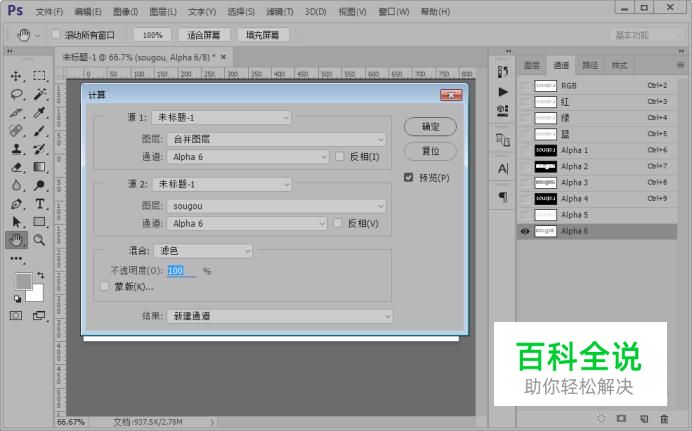Open the Actions play panel icon
The width and height of the screenshot is (692, 431).
click(503, 92)
